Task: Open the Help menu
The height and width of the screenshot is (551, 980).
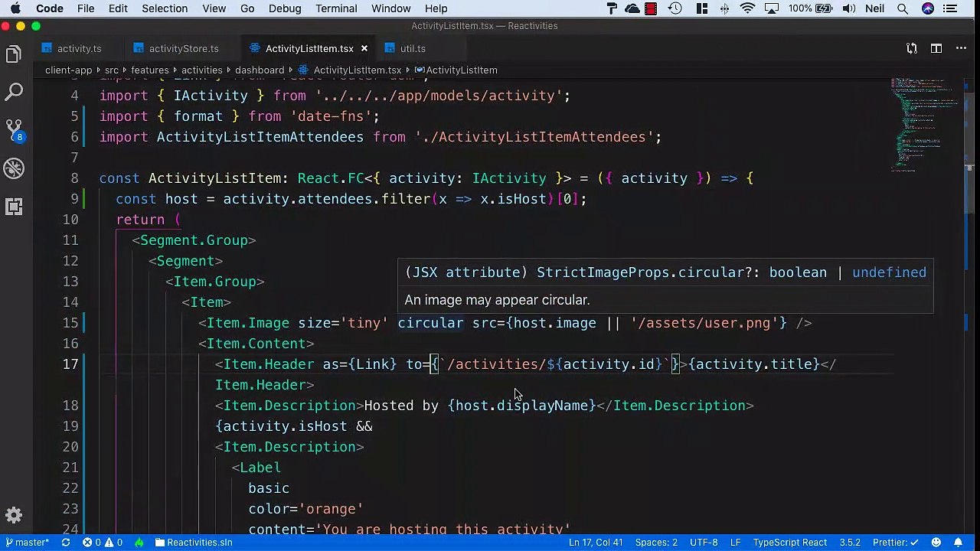Action: tap(436, 8)
